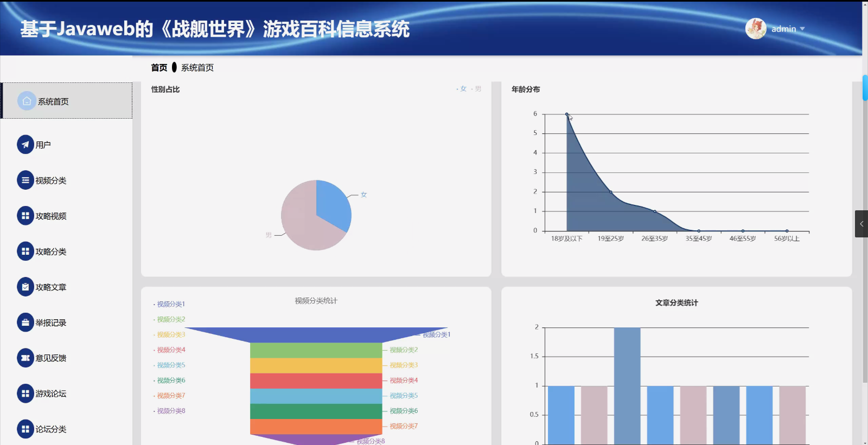Click the 论坛分类 grid icon
This screenshot has height=445, width=868.
coord(25,429)
